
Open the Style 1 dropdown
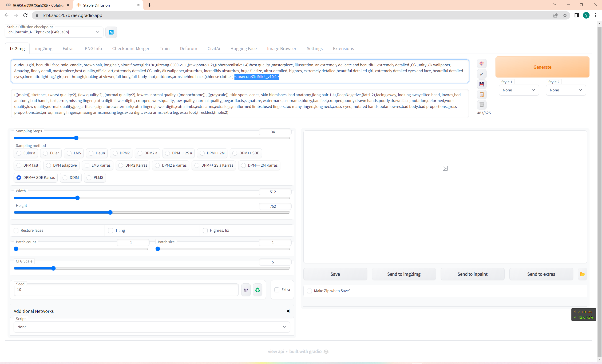519,90
